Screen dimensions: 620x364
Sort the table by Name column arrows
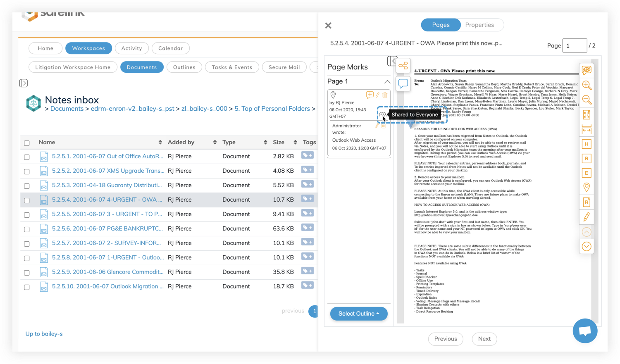160,142
